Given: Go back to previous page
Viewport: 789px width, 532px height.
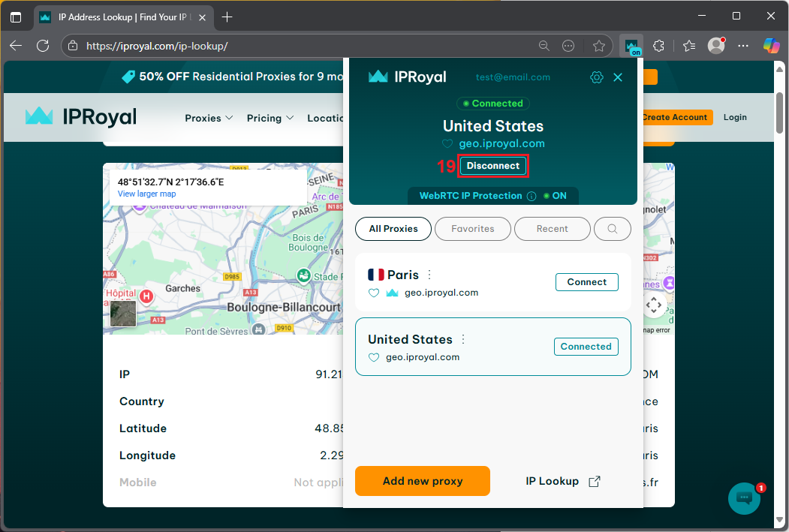Looking at the screenshot, I should point(16,46).
